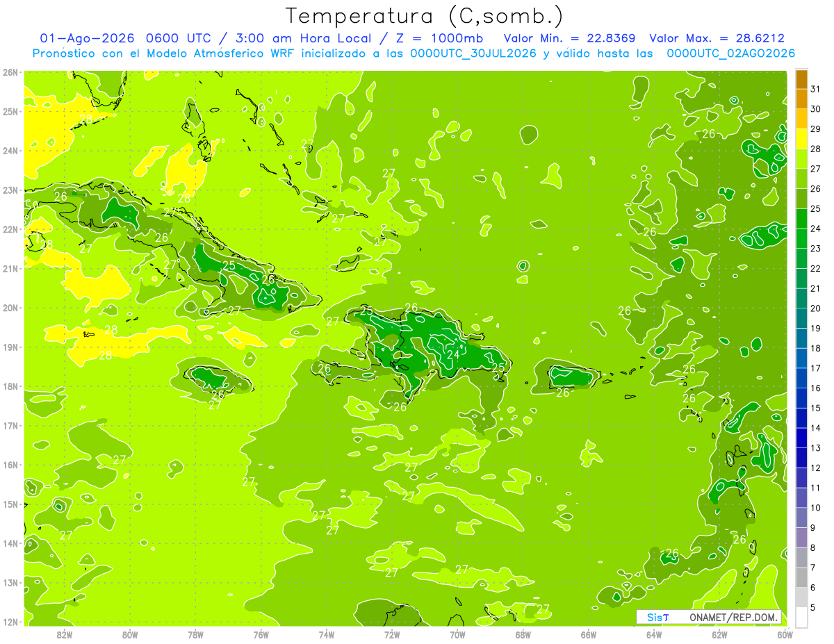The image size is (834, 644).
Task: Click the "26N" latitude axis label
Action: 10,72
